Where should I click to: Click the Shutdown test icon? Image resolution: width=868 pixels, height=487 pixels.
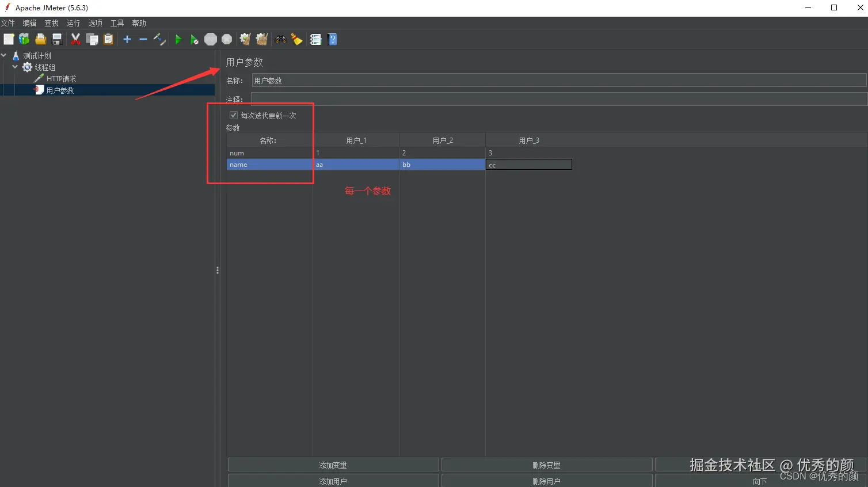(x=227, y=39)
